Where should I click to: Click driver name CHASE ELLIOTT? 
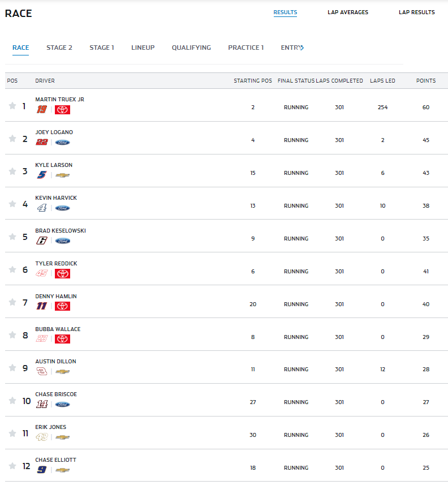pyautogui.click(x=55, y=460)
